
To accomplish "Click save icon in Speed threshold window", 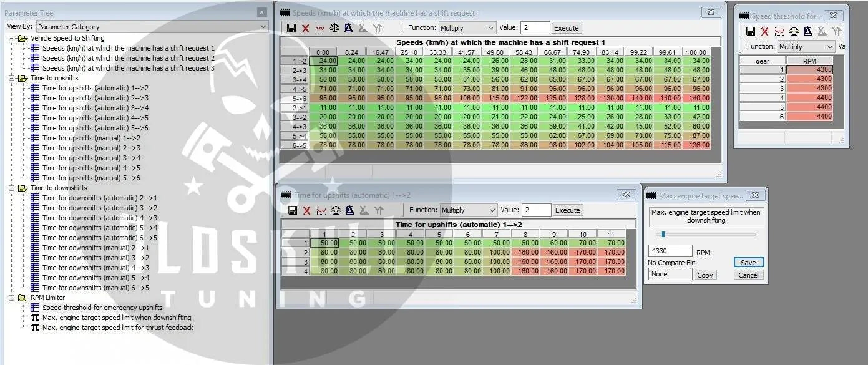I will coord(751,31).
